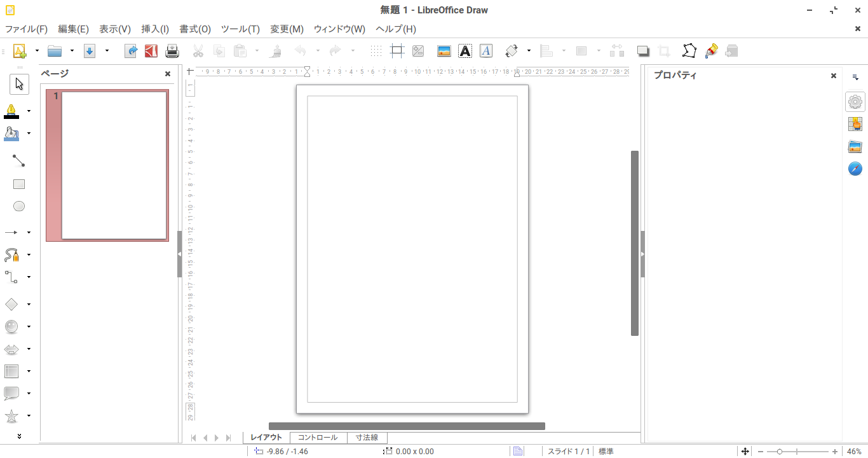Click the Export as PDF icon
The height and width of the screenshot is (458, 868).
coord(151,51)
